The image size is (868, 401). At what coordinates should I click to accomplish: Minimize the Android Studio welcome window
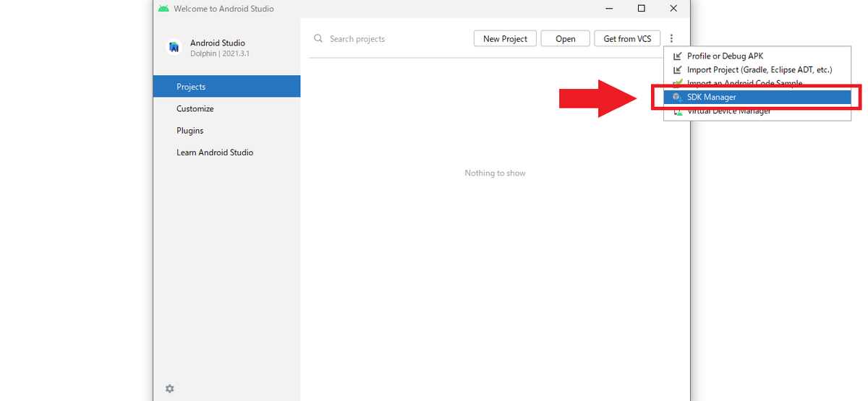tap(609, 9)
